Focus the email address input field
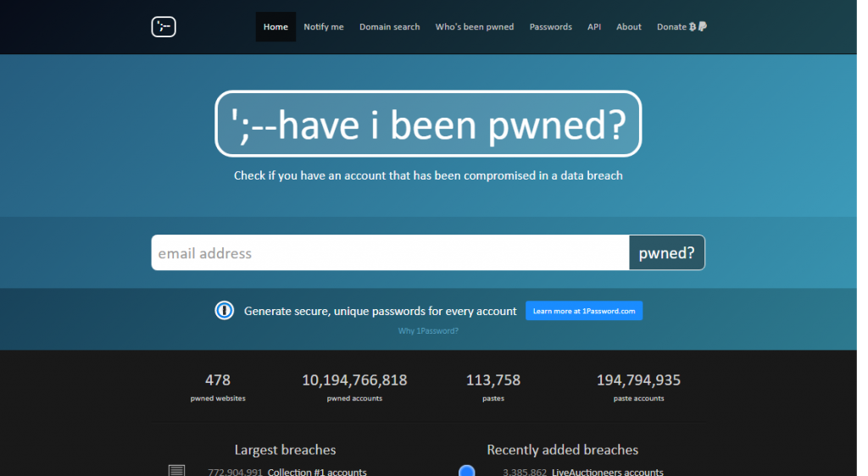The image size is (868, 476). coord(390,252)
